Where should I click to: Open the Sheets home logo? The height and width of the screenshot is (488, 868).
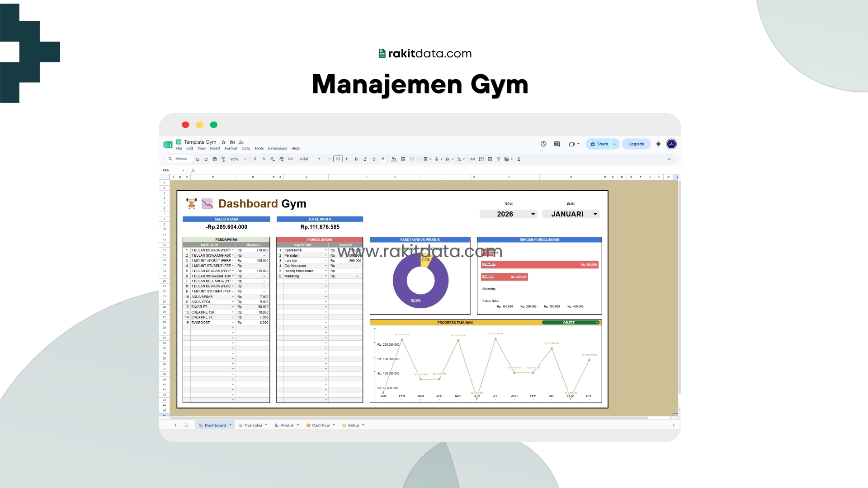[x=168, y=145]
